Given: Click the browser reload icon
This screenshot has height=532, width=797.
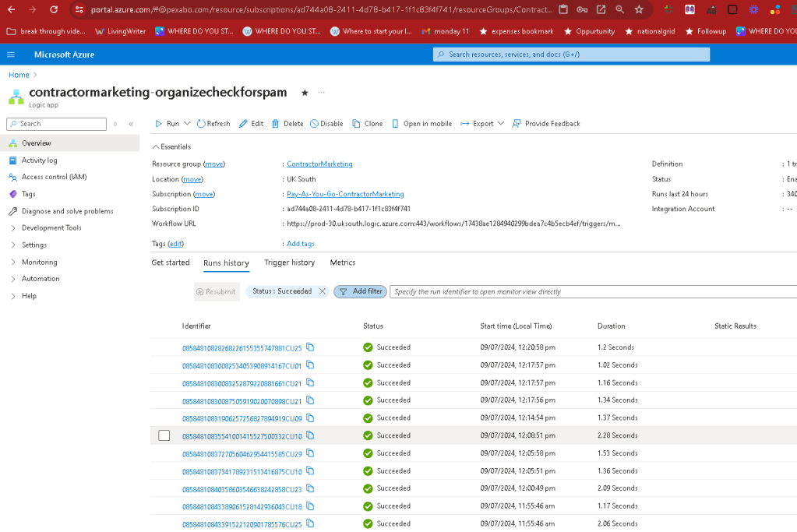Looking at the screenshot, I should click(x=54, y=9).
